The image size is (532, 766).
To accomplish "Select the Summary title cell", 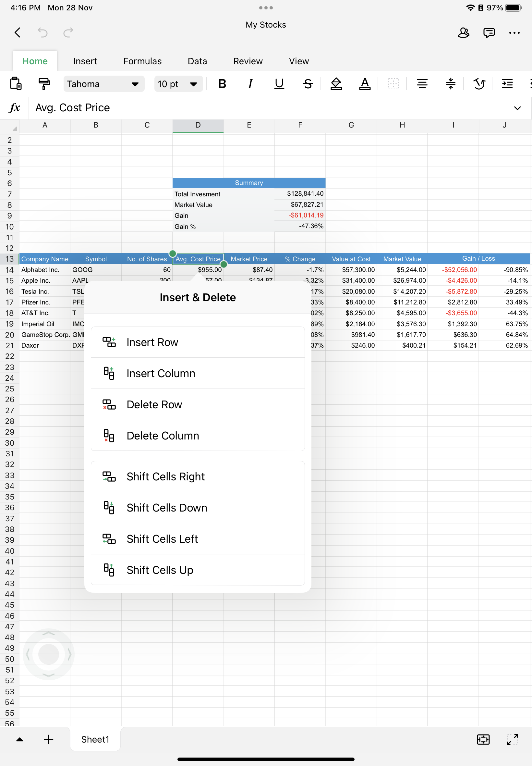I will pyautogui.click(x=249, y=183).
